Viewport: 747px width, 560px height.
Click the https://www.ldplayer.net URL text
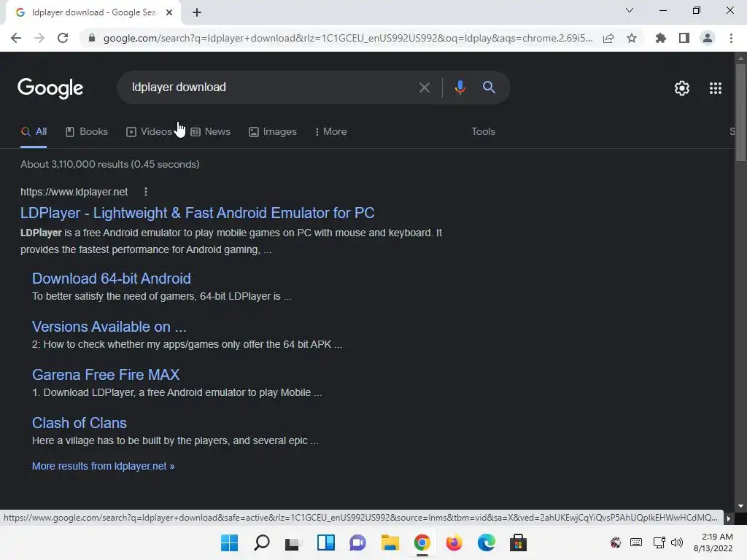pyautogui.click(x=74, y=192)
